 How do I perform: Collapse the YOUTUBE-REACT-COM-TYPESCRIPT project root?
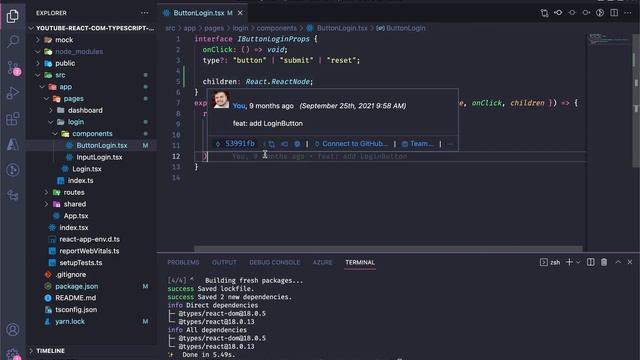point(91,28)
